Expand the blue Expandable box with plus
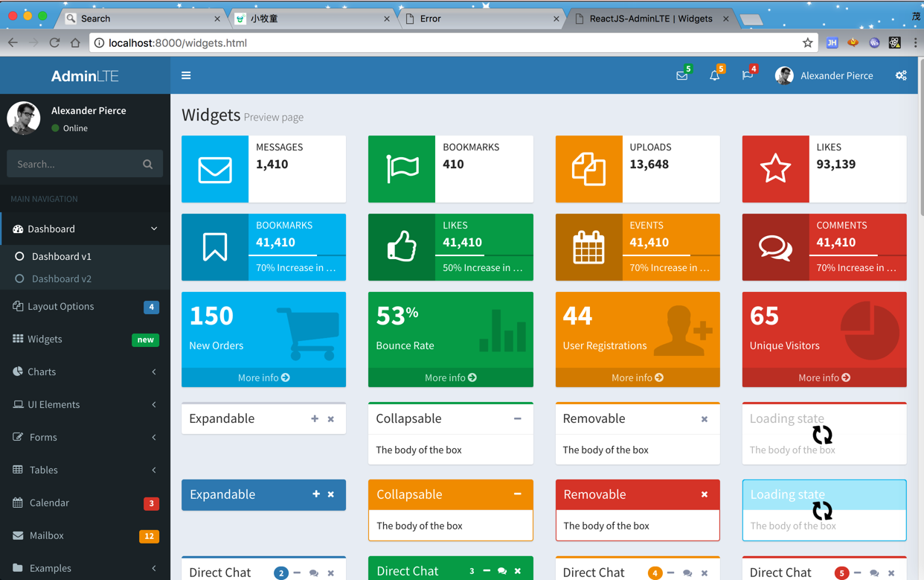The height and width of the screenshot is (580, 924). [316, 494]
